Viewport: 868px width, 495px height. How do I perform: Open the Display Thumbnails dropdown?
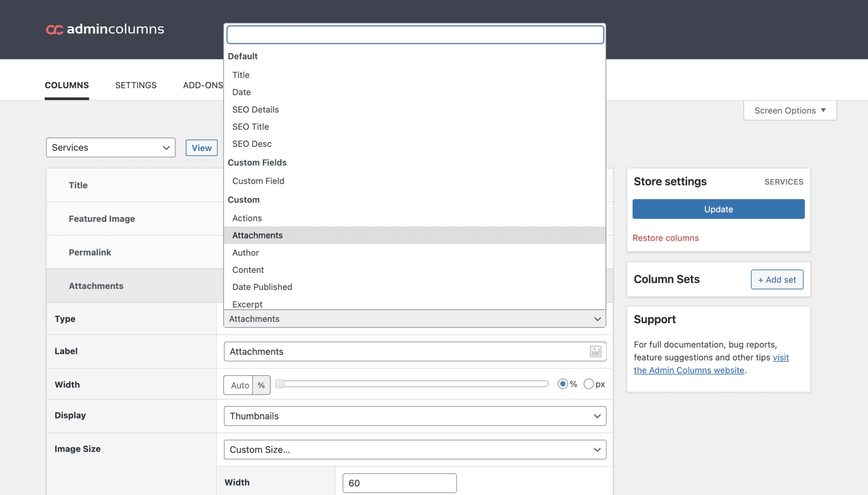pyautogui.click(x=415, y=416)
